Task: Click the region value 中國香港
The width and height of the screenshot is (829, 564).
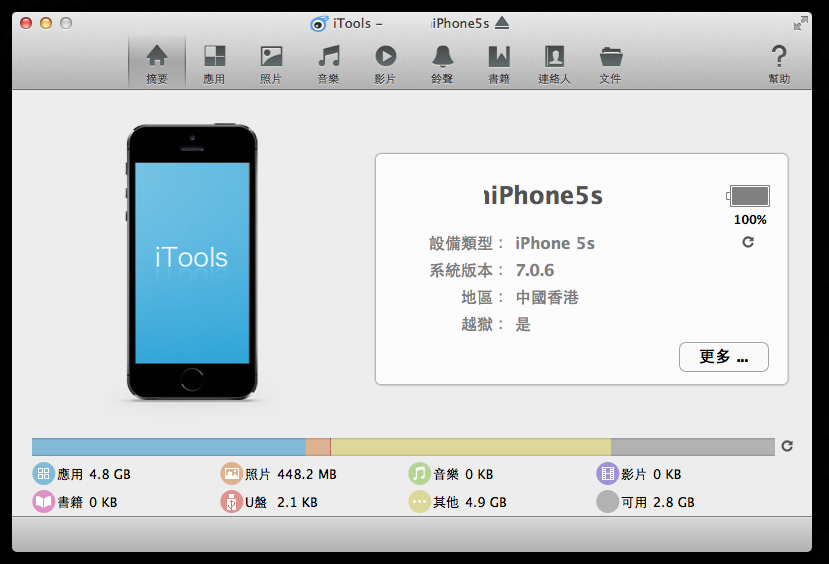Action: 547,297
